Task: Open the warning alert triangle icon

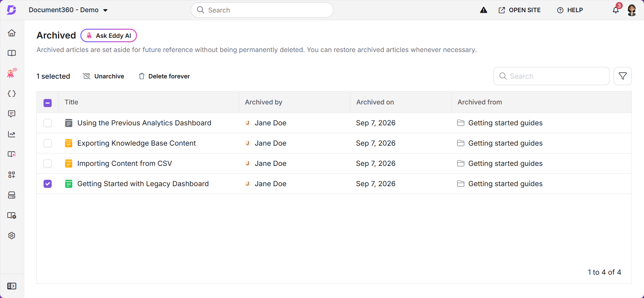Action: coord(484,10)
